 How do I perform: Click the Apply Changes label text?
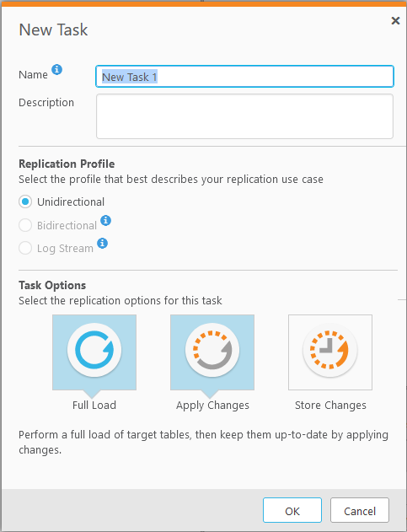point(212,406)
